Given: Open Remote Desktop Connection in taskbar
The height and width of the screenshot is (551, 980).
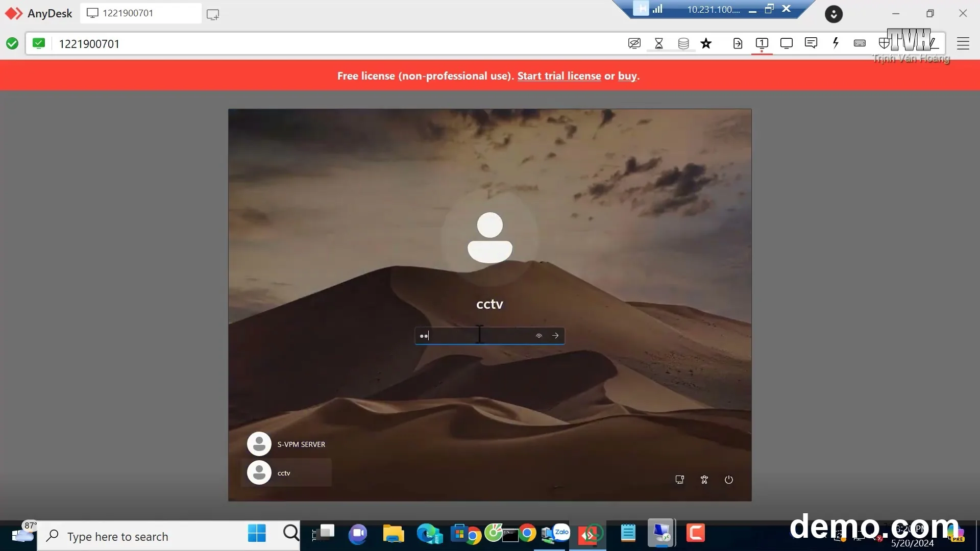Looking at the screenshot, I should pos(661,534).
